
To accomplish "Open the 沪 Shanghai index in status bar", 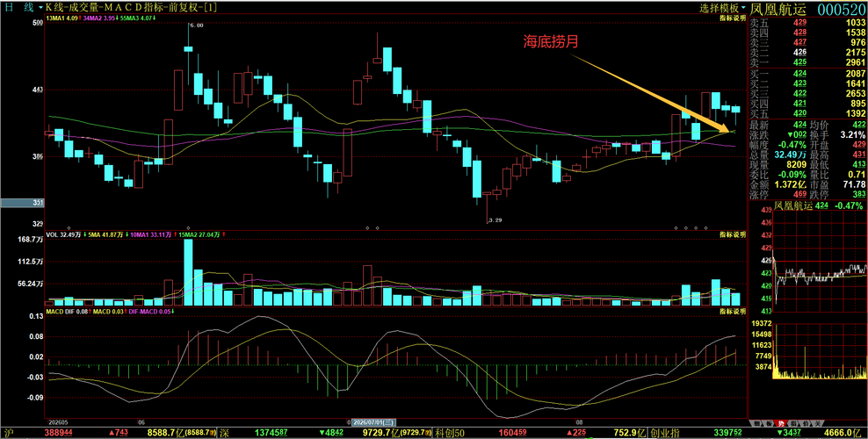I will (x=9, y=433).
